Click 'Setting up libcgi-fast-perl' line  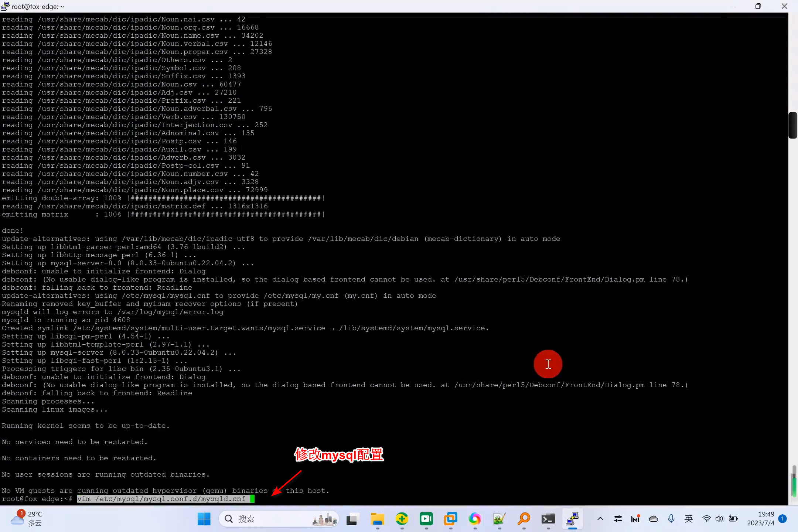click(x=95, y=361)
